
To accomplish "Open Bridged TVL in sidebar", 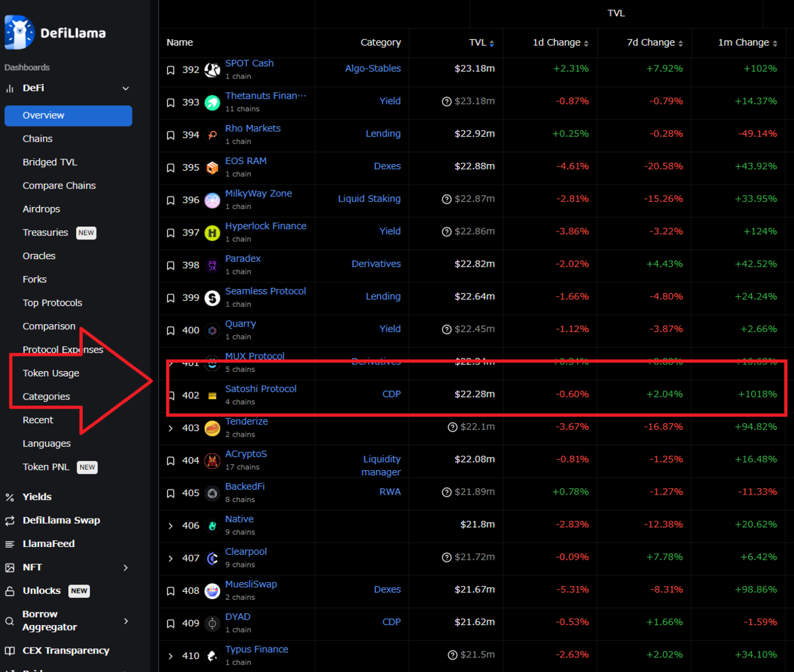I will [x=50, y=162].
